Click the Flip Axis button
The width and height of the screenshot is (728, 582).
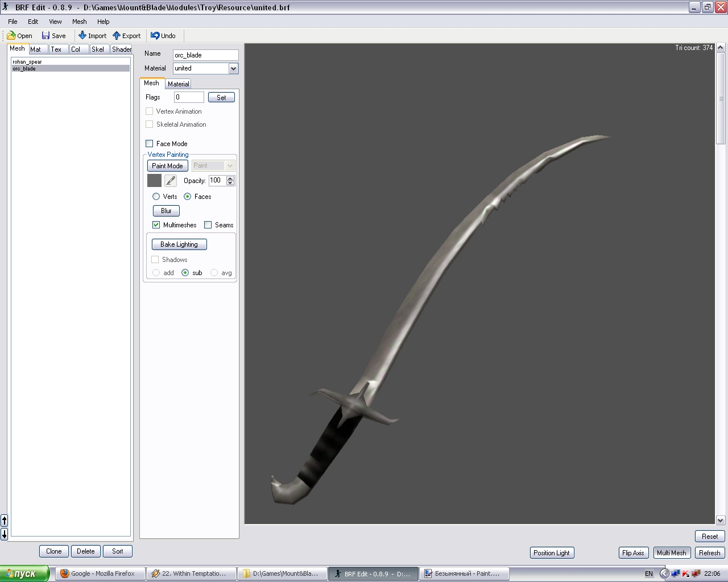click(x=633, y=553)
